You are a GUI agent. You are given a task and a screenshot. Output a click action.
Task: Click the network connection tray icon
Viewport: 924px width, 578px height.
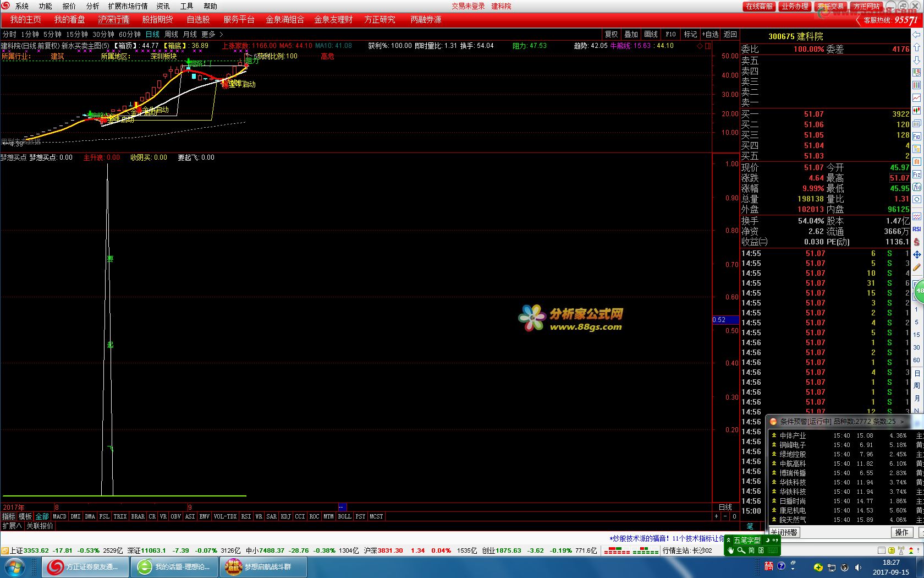point(831,568)
